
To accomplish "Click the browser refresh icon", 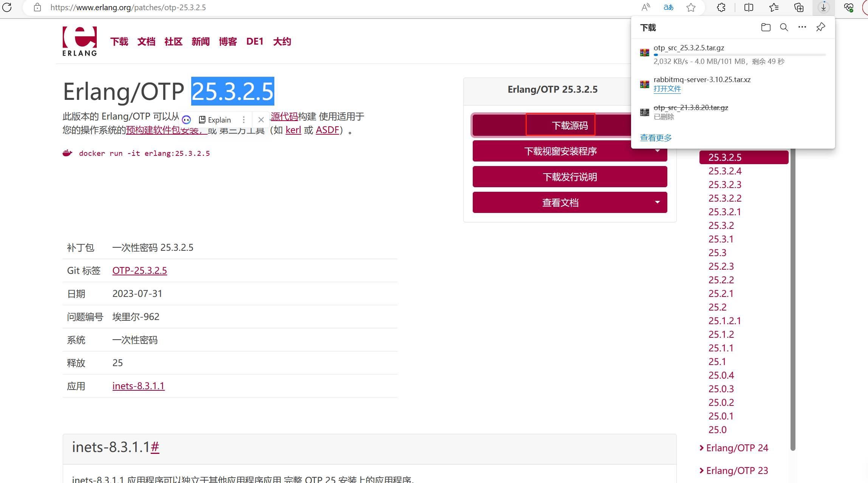I will click(x=7, y=7).
